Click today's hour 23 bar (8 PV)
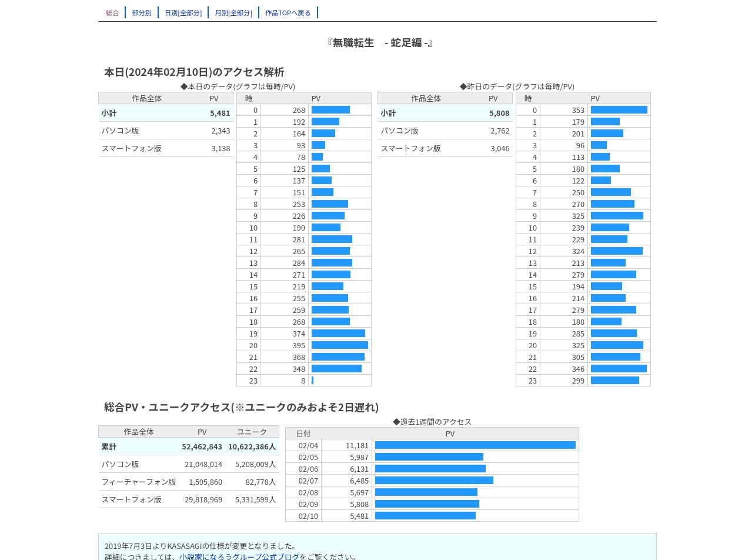The image size is (755, 560). pos(313,381)
